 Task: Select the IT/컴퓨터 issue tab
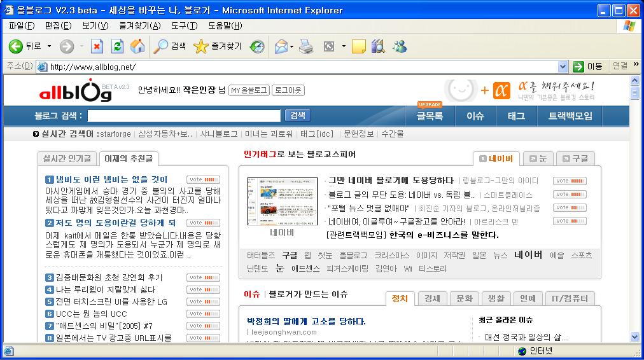pyautogui.click(x=570, y=299)
